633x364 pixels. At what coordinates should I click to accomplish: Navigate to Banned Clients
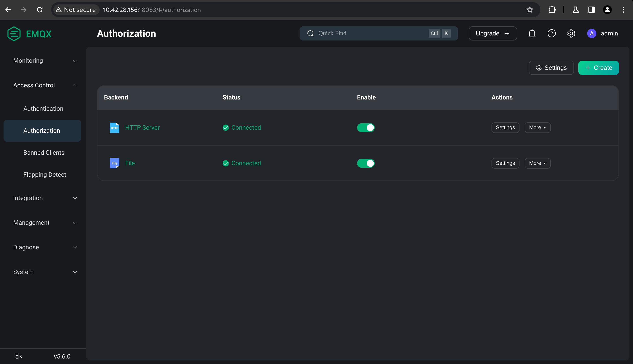(44, 152)
